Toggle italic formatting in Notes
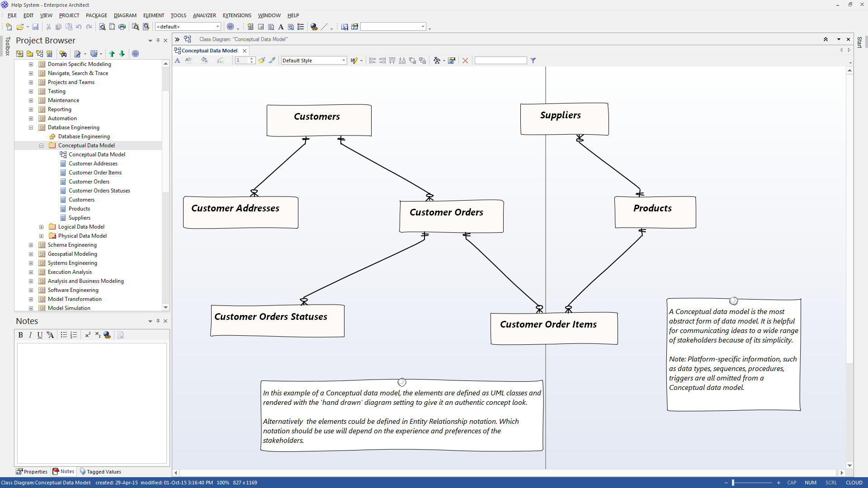 tap(30, 335)
